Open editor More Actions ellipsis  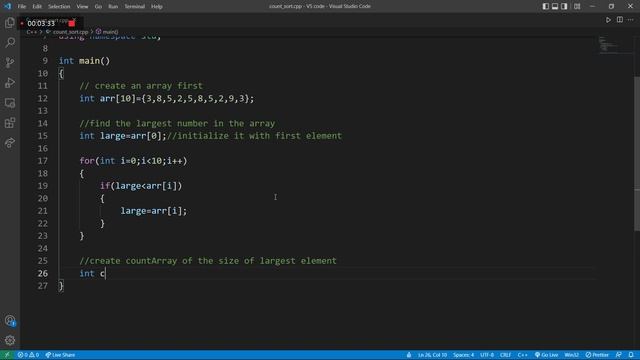631,20
